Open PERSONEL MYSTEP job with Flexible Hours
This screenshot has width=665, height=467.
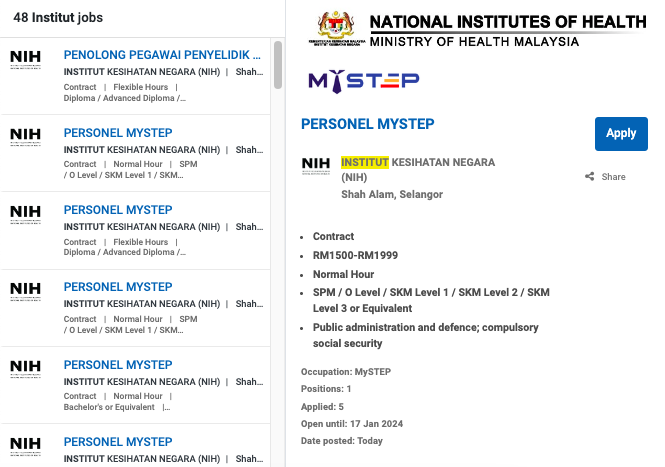[118, 210]
